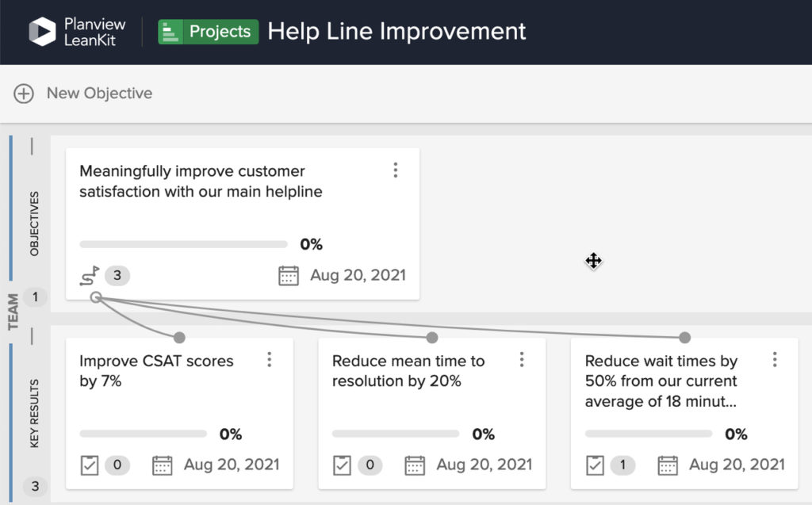Screen dimensions: 812x505
Task: Click the Help Line Improvement board title
Action: coord(396,31)
